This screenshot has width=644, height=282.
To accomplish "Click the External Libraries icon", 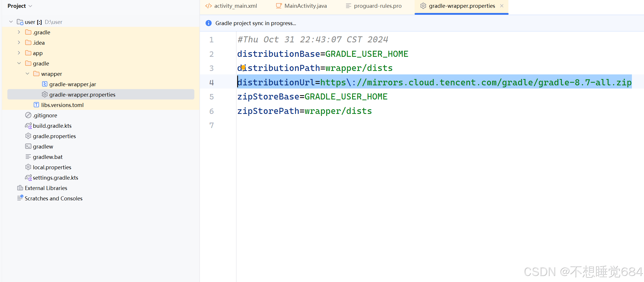I will click(20, 188).
